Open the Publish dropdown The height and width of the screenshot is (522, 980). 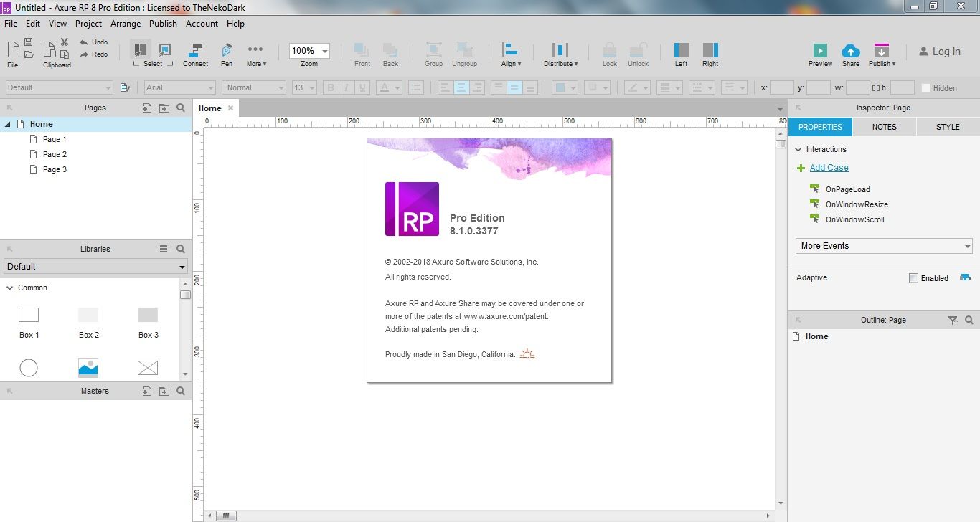(x=882, y=54)
